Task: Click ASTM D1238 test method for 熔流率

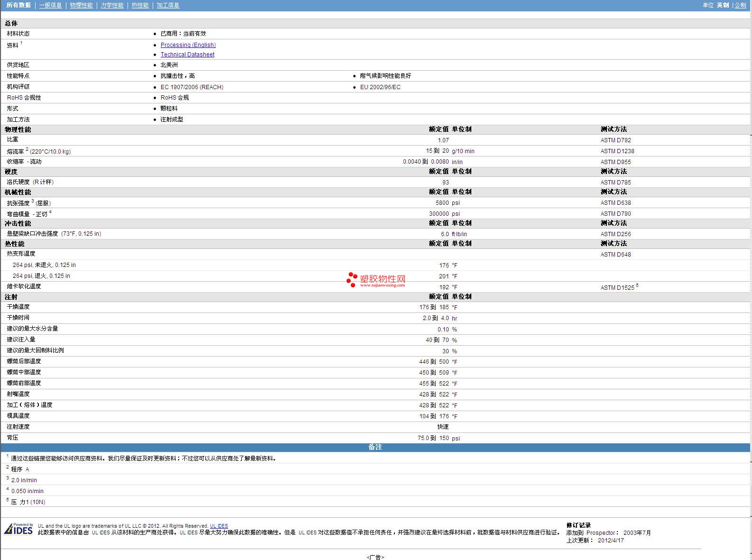Action: (617, 151)
